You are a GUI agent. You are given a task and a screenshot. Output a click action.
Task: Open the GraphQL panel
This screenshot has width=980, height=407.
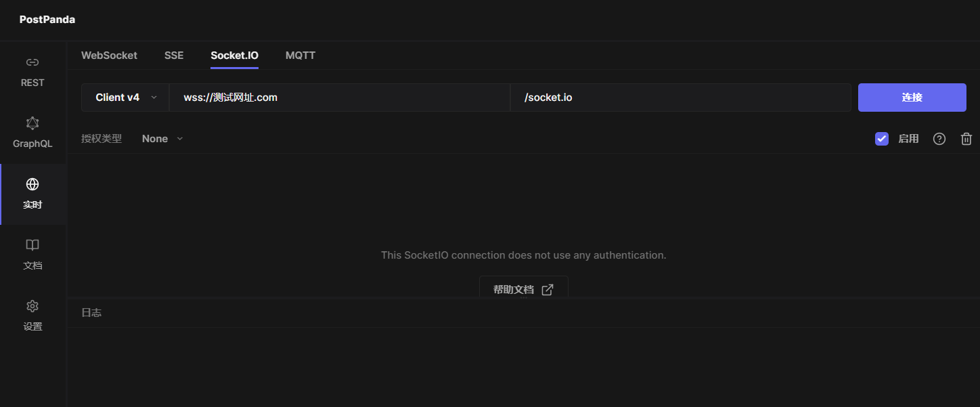pyautogui.click(x=32, y=132)
